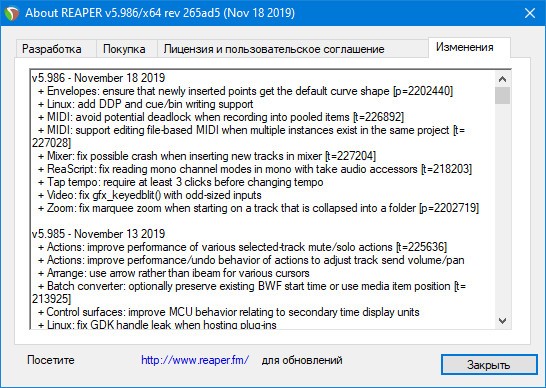Click the Tap tempo changelog entry

180,182
